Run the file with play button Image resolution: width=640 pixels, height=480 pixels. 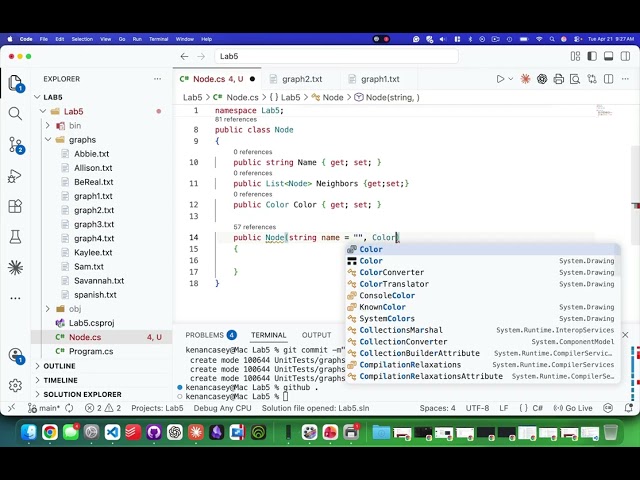tap(500, 79)
